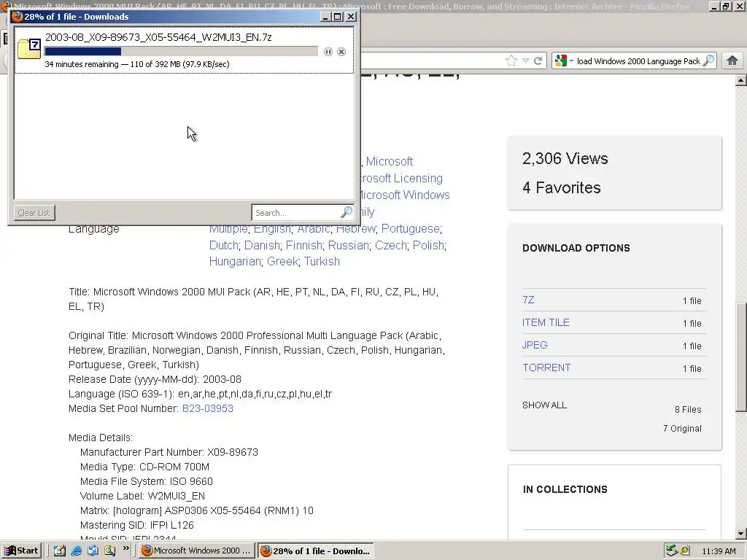Switch to Microsoft Windows 2000 Firefox taskbar window
The width and height of the screenshot is (747, 560).
(196, 551)
